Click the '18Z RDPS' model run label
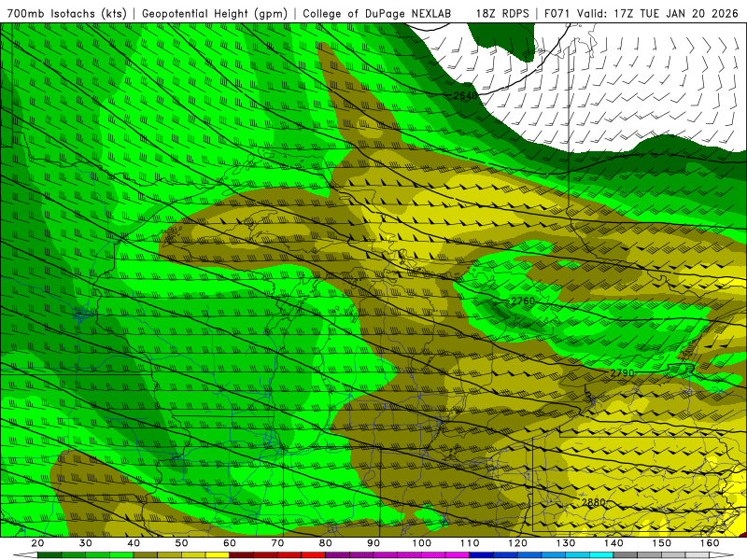Screen dimensions: 747x560 (x=502, y=13)
